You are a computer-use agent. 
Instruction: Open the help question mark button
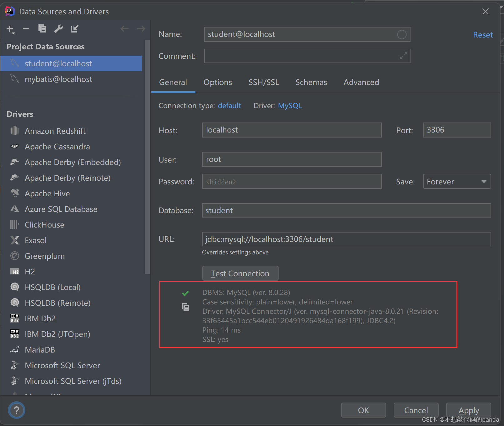tap(17, 410)
